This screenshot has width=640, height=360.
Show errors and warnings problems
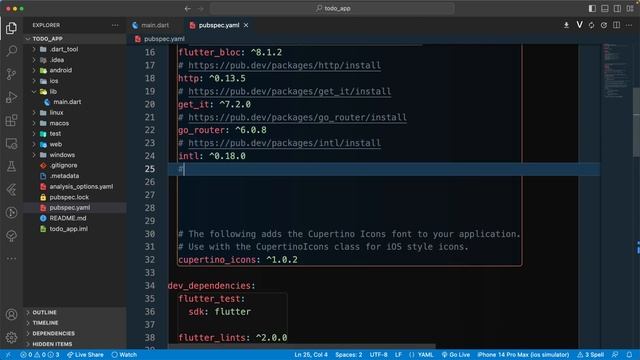(40, 355)
